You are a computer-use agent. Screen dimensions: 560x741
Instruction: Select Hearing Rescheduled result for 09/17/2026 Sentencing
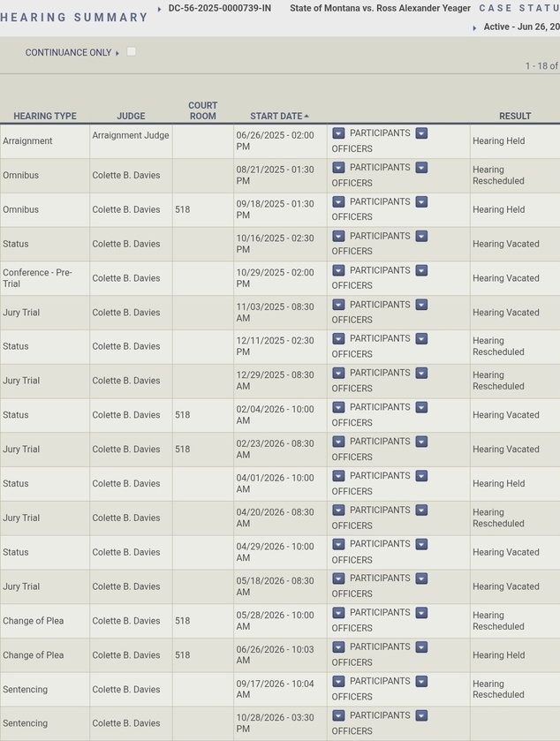point(498,689)
